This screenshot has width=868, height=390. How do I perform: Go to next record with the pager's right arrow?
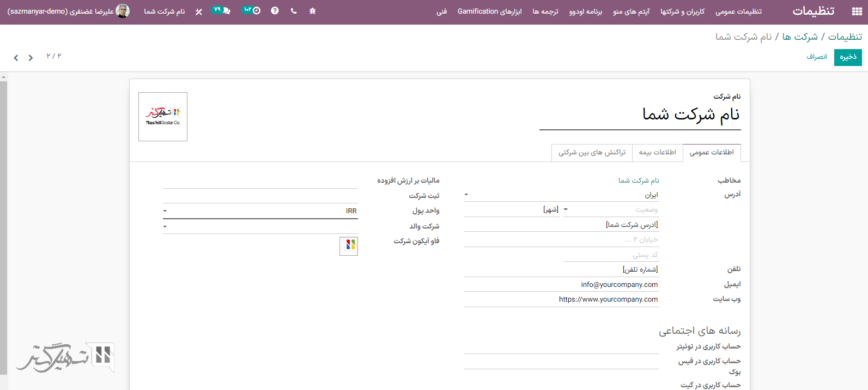pyautogui.click(x=31, y=58)
